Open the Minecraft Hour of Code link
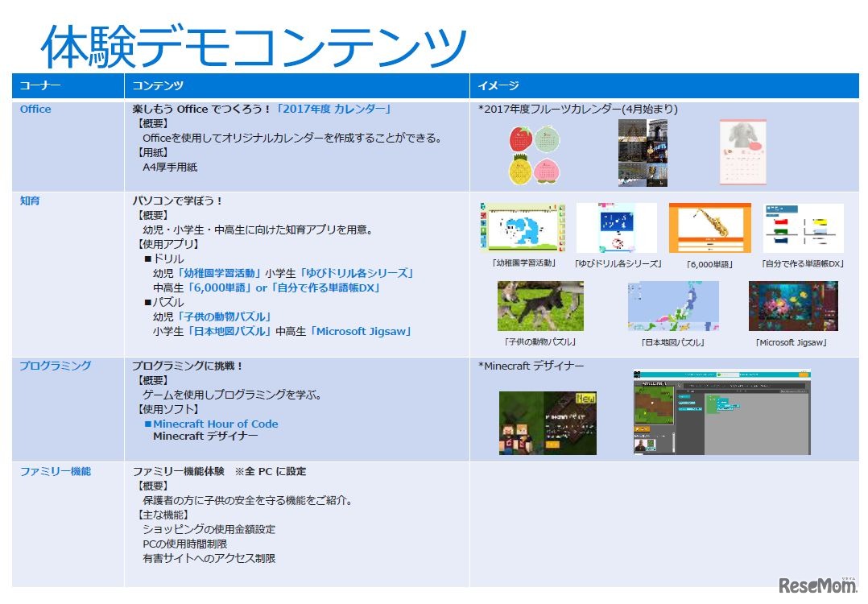The width and height of the screenshot is (868, 604). [x=216, y=424]
